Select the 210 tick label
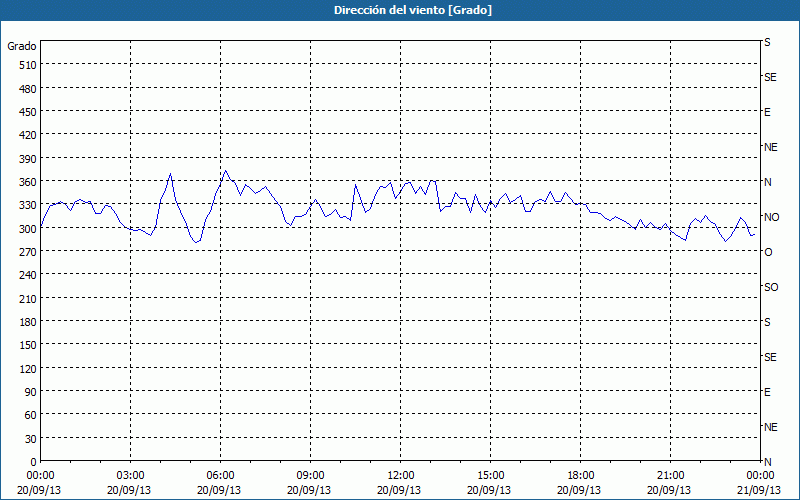The width and height of the screenshot is (800, 500). click(x=28, y=299)
